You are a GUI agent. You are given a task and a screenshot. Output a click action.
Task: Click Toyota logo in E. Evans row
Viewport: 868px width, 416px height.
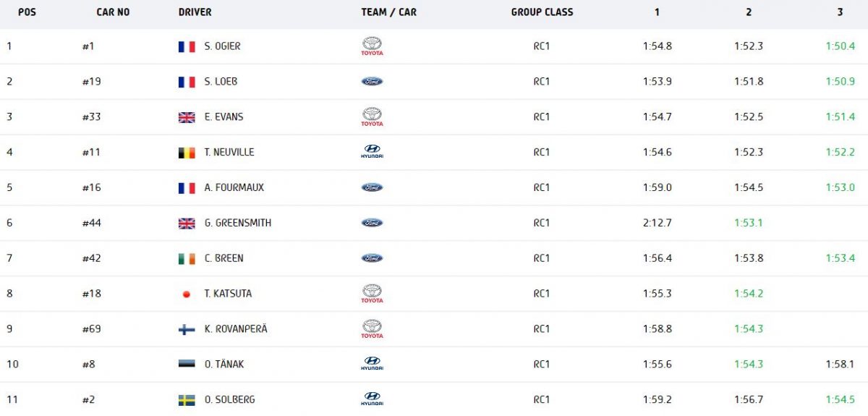click(372, 116)
